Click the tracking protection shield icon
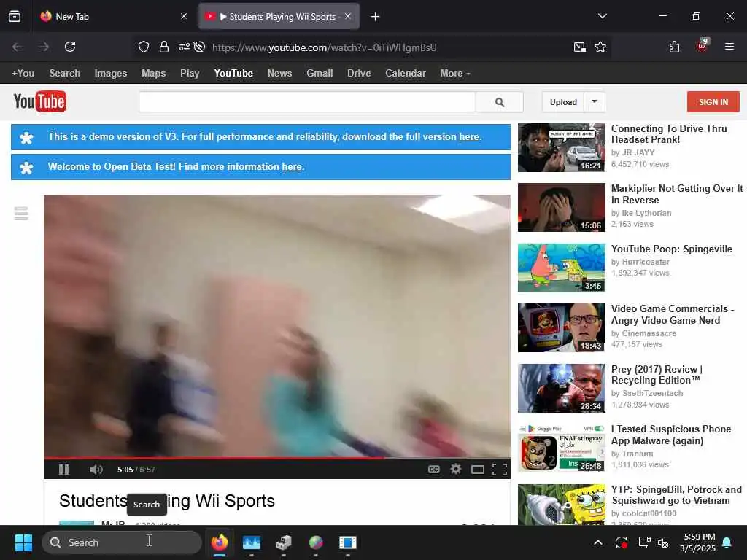The height and width of the screenshot is (560, 747). tap(144, 47)
